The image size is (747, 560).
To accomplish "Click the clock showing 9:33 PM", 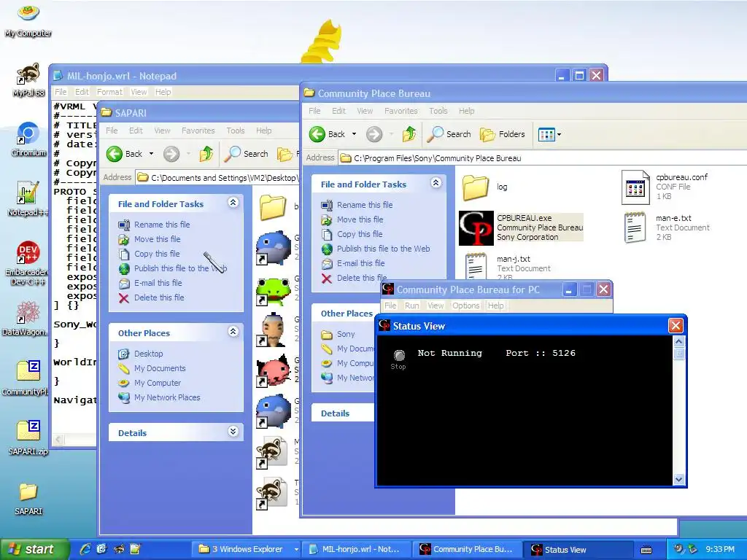I will (x=720, y=549).
